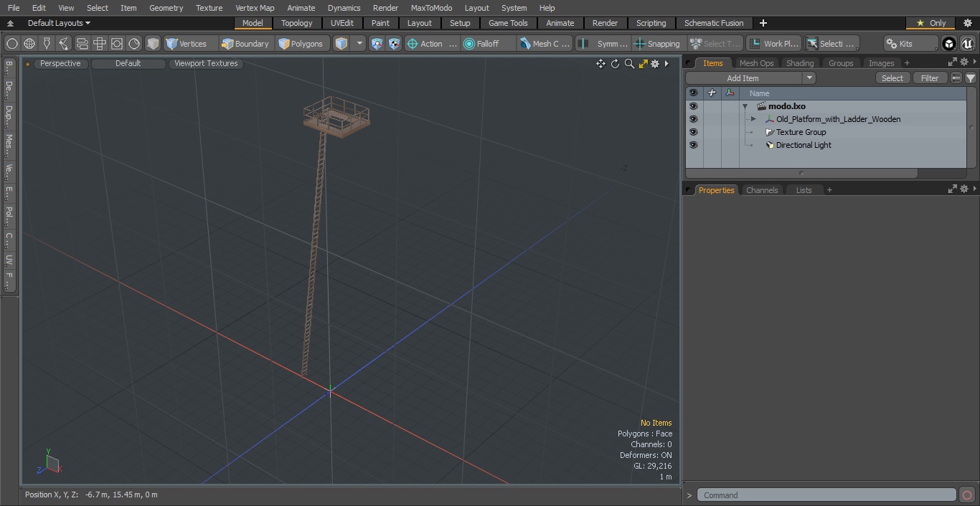This screenshot has width=980, height=506.
Task: Open the dropdown arrow beside the cube mode icon
Action: pos(360,44)
